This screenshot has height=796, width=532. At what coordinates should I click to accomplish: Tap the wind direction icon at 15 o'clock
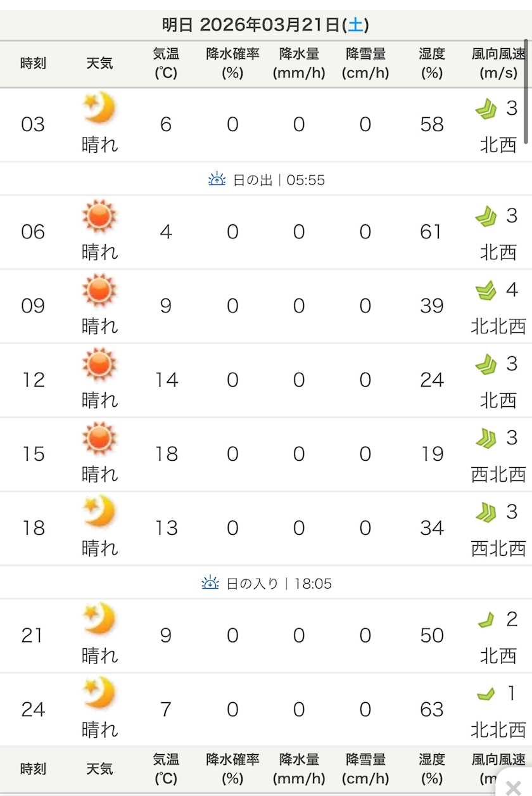pos(486,439)
